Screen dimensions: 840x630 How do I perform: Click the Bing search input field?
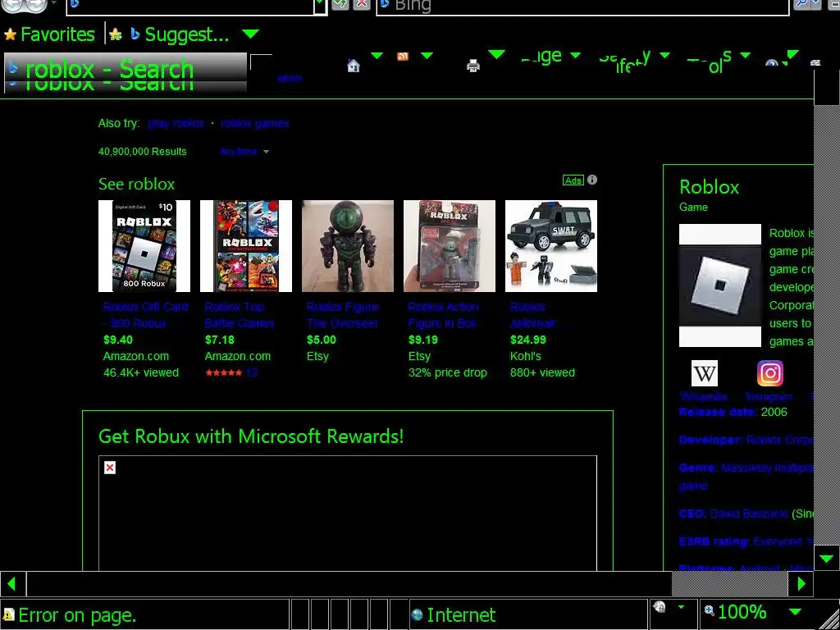point(582,6)
